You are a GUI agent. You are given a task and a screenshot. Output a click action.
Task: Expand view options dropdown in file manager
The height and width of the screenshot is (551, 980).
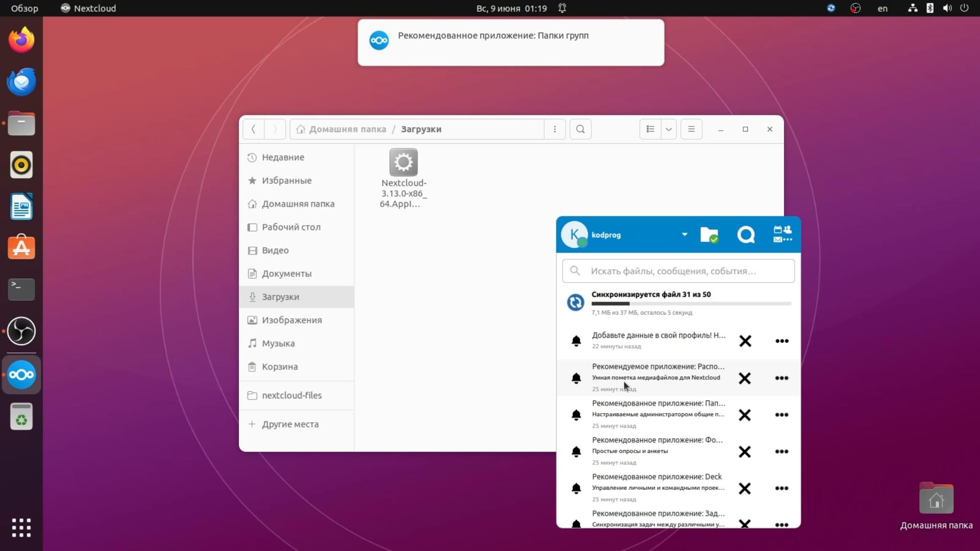[x=669, y=129]
